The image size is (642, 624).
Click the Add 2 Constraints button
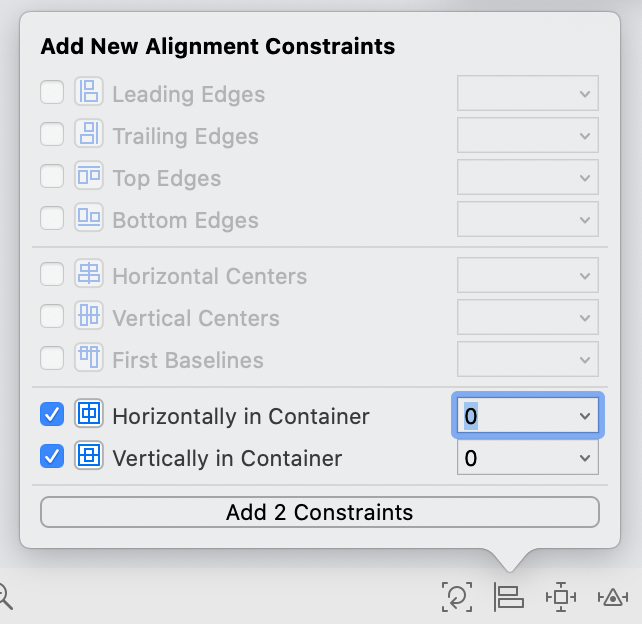[x=319, y=512]
